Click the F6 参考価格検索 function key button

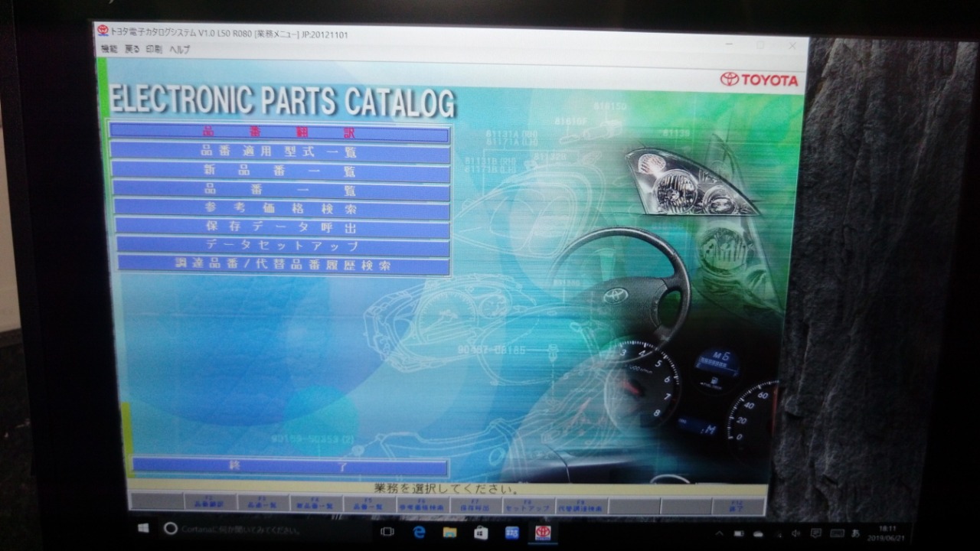pyautogui.click(x=422, y=505)
